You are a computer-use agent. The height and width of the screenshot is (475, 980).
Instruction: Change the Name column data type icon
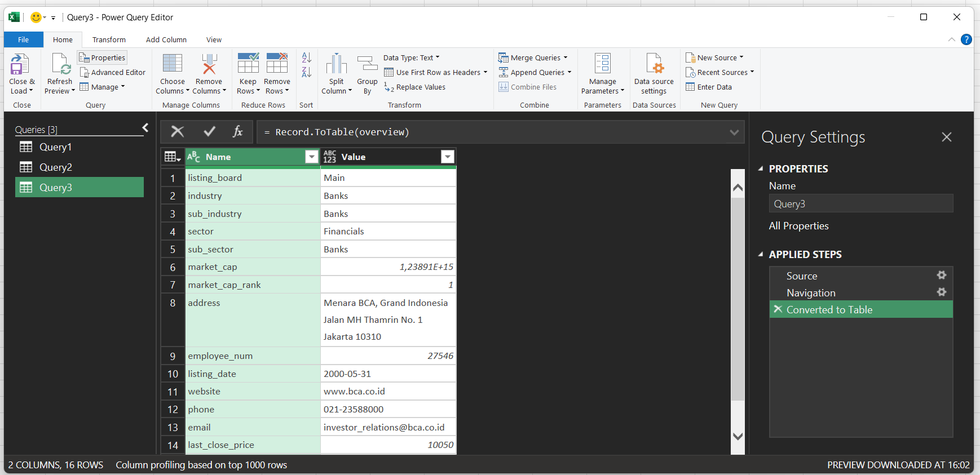(193, 157)
